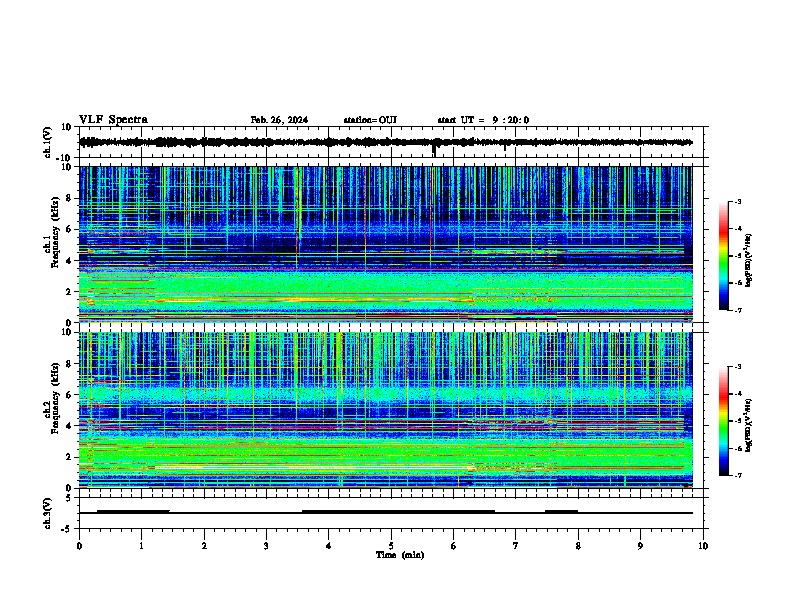
Task: Click the downward spike in ch.1 waveform
Action: [x=434, y=149]
